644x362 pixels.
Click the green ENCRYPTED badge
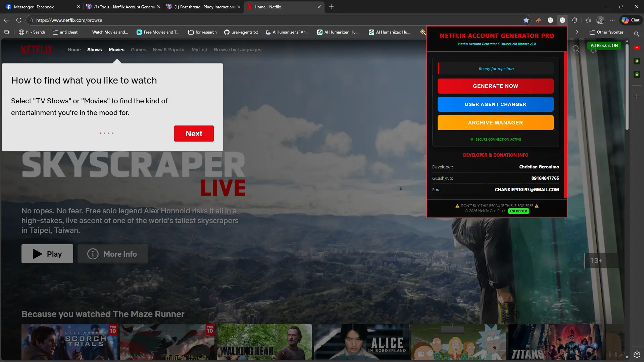click(x=518, y=211)
